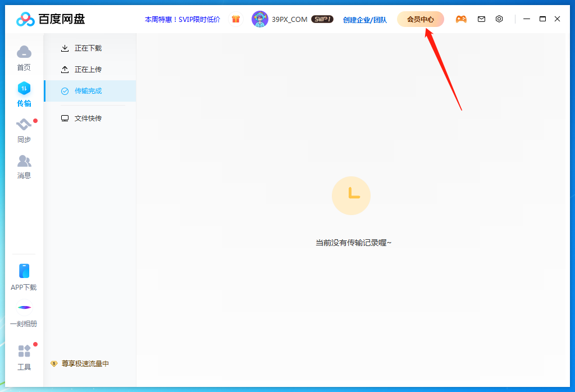Open the game controller entertainment icon
The height and width of the screenshot is (392, 575).
pos(461,19)
